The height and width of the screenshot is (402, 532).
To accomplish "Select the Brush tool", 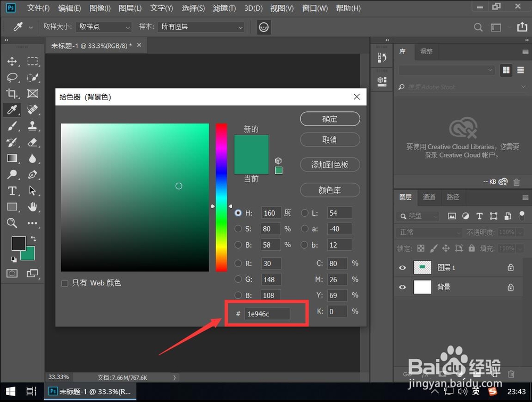I will click(x=13, y=126).
